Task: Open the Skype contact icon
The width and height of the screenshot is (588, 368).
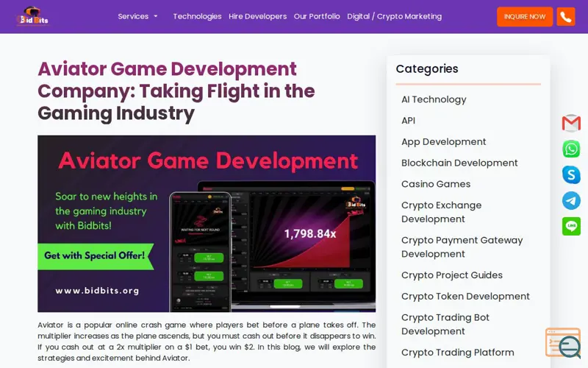Action: coord(571,174)
